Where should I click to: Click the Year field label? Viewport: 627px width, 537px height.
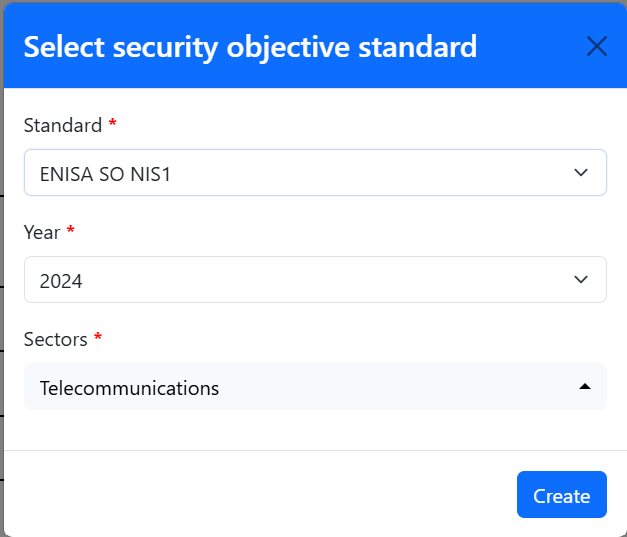[x=42, y=232]
